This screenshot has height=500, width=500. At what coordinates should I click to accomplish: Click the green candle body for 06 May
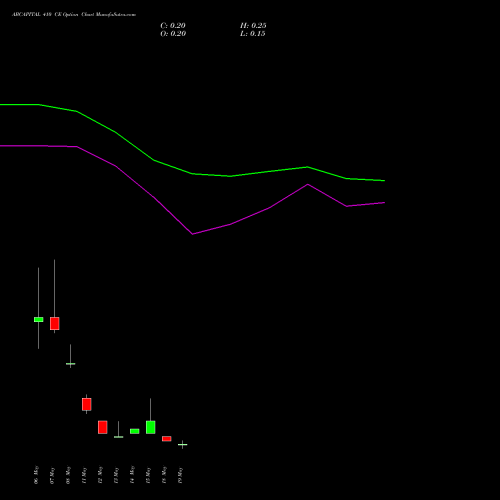pos(39,319)
